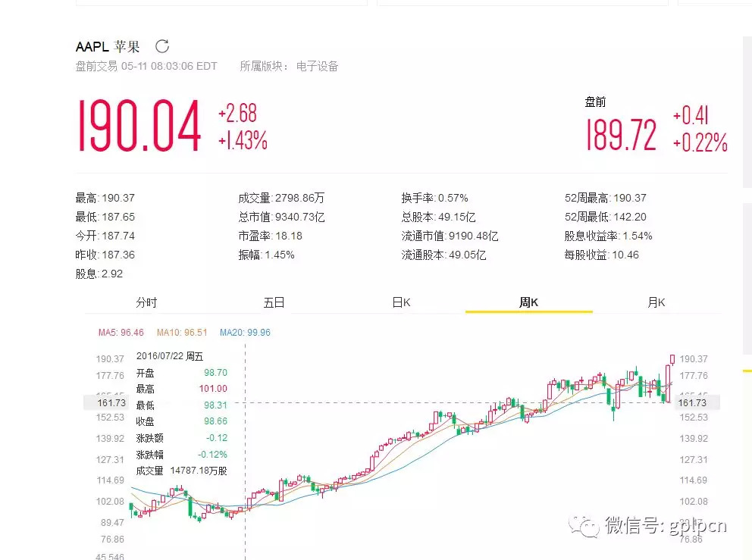Click the 市盈率: 18.18 entry
This screenshot has width=752, height=560.
click(271, 236)
